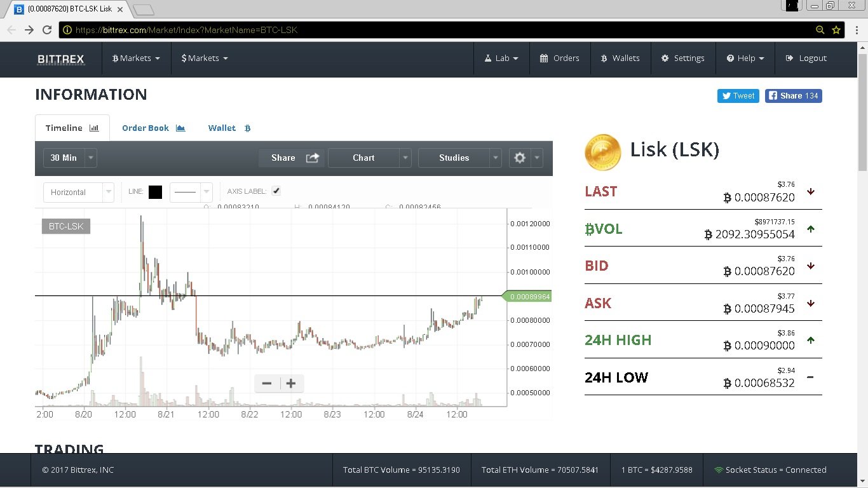868x488 pixels.
Task: Open the Orders page
Action: pos(560,58)
